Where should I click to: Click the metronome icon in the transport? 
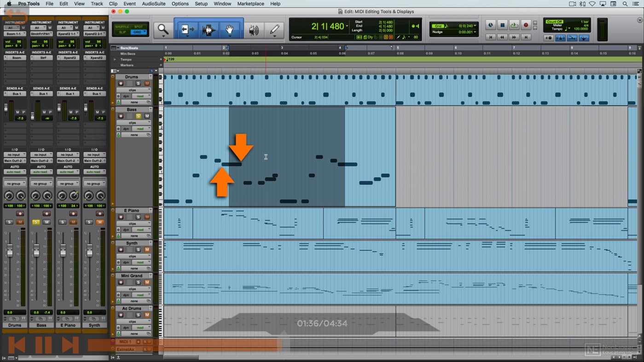coord(561,38)
